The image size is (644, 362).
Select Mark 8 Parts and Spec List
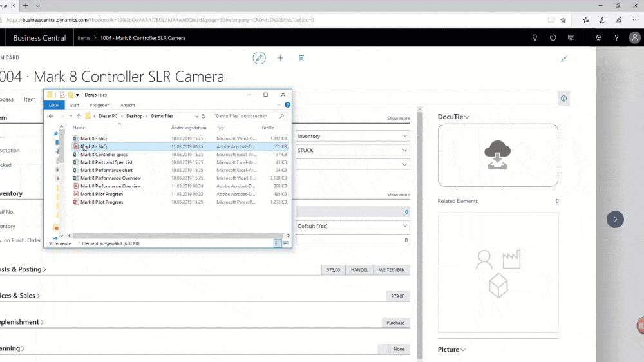point(180,162)
